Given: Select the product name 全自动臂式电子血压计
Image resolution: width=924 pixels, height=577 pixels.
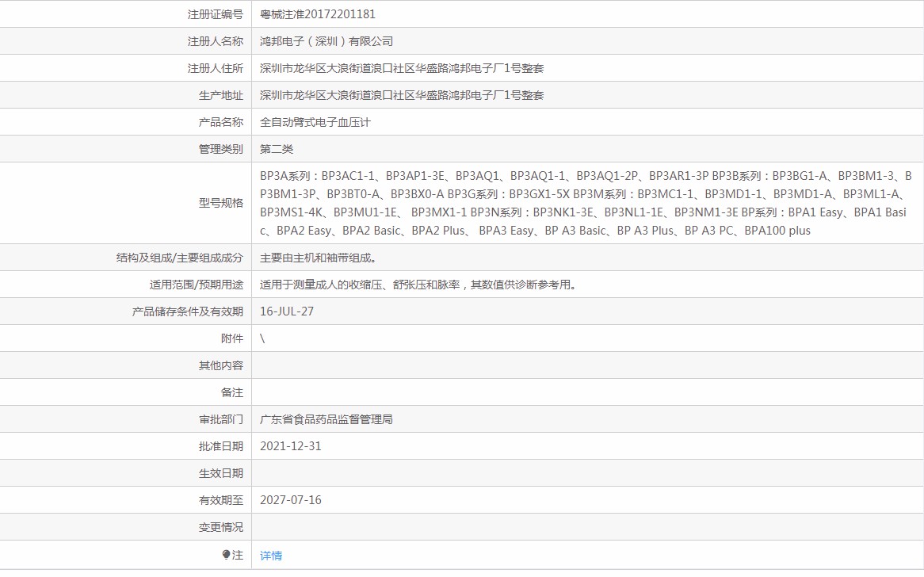Looking at the screenshot, I should point(315,122).
